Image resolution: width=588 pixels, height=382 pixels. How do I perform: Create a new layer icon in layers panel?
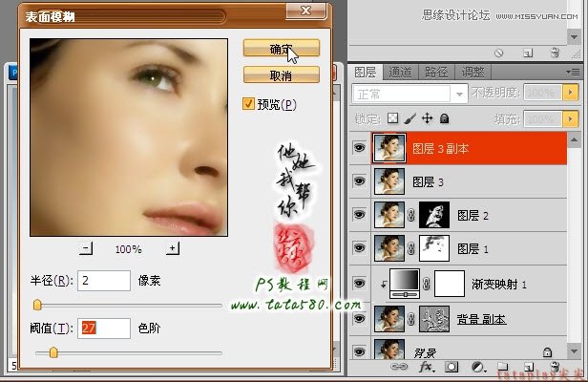point(529,366)
